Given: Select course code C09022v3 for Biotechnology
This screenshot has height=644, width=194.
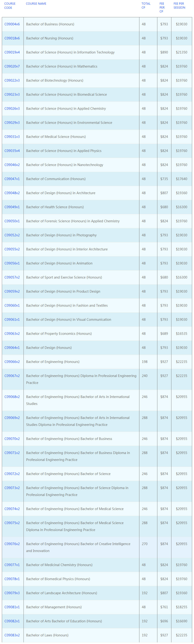Looking at the screenshot, I should [x=12, y=80].
